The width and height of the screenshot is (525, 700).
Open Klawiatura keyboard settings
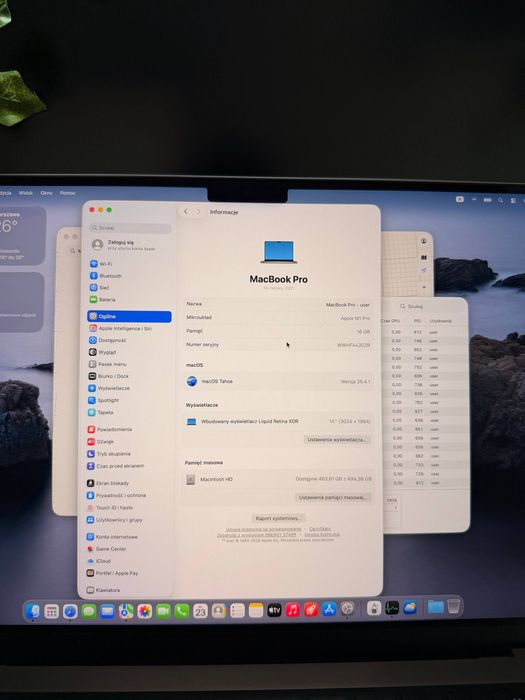103,590
